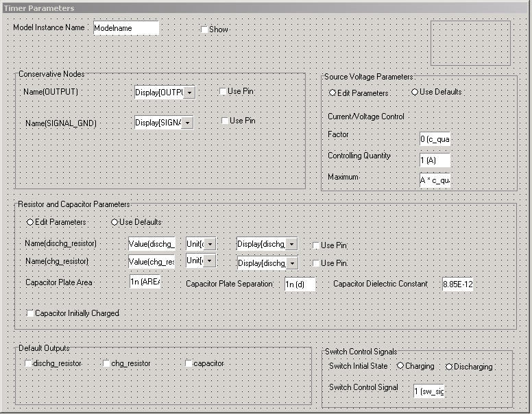This screenshot has height=414, width=532.
Task: Expand the Unit dropdown for dischg_resistor
Action: click(210, 244)
